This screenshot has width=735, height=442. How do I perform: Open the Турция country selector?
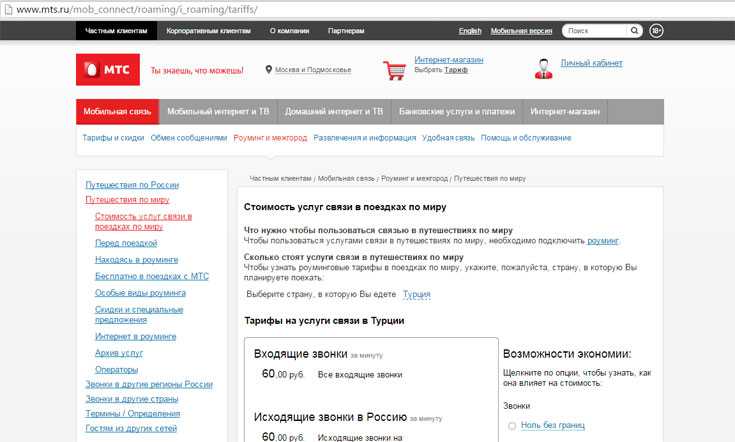(x=415, y=294)
